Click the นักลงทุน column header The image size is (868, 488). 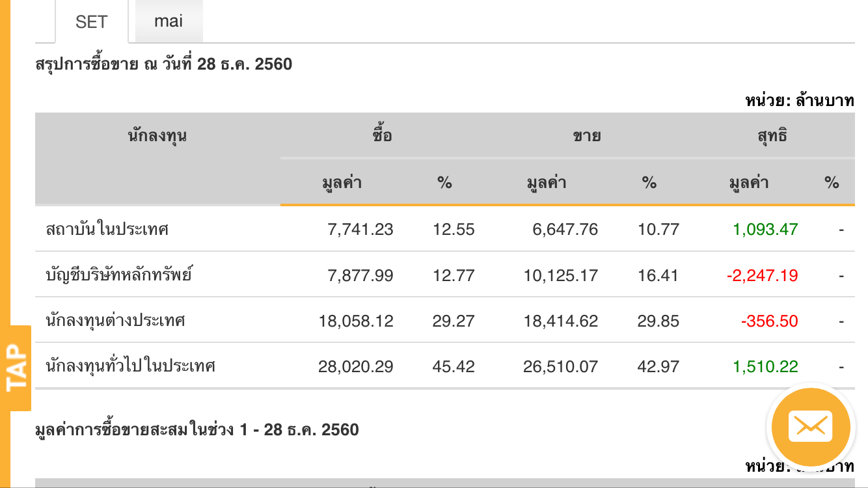157,136
